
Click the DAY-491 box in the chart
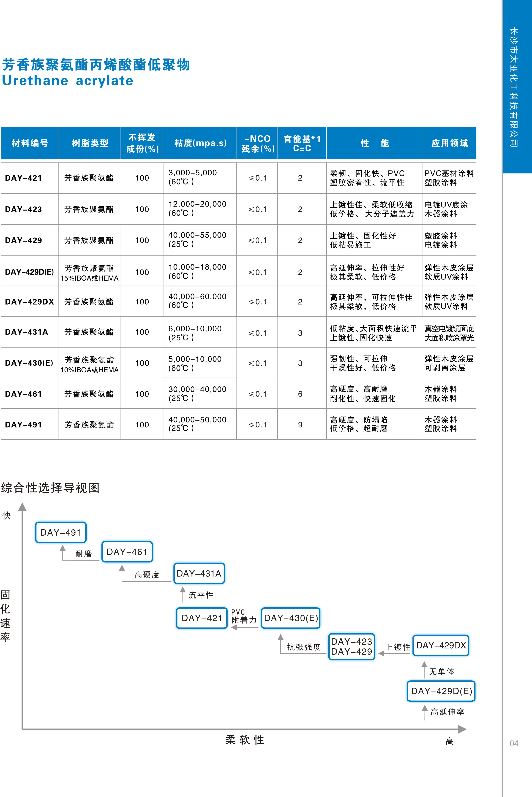point(61,532)
